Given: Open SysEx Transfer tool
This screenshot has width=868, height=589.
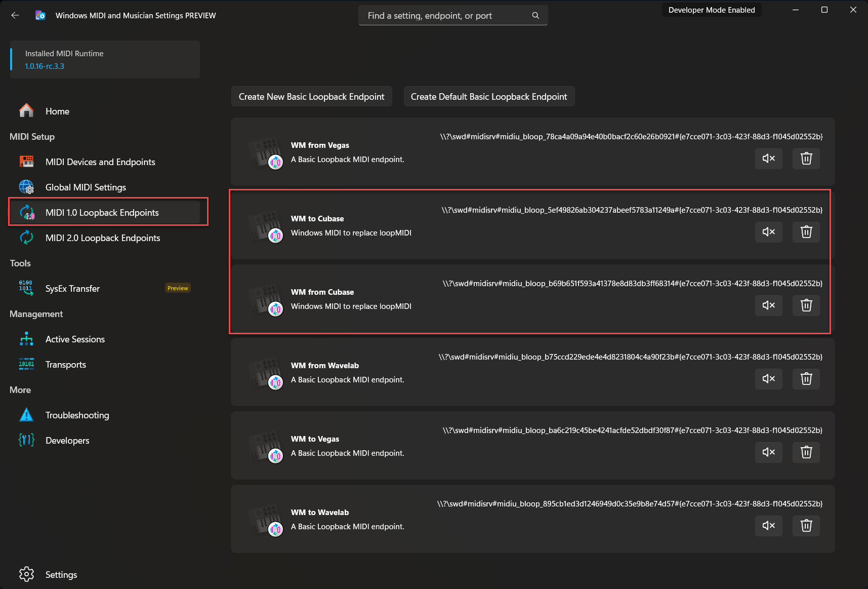Looking at the screenshot, I should coord(105,289).
